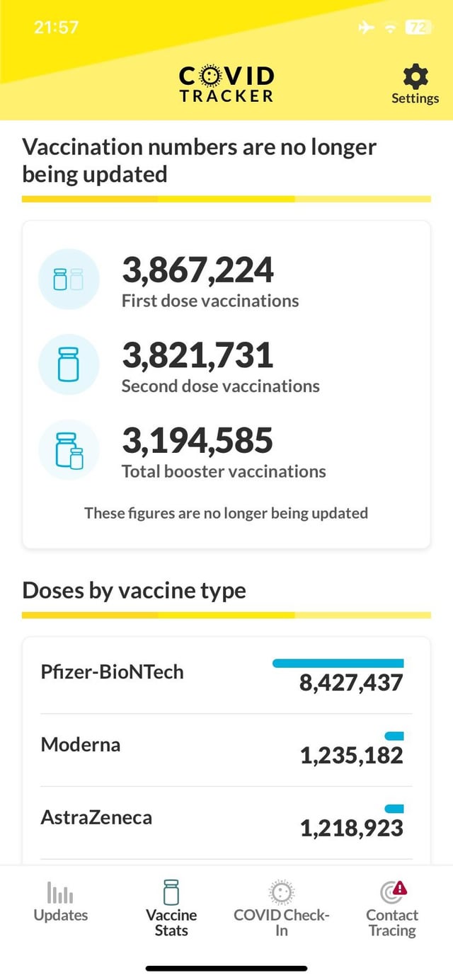Select the Pfizer-BioNTech row
The image size is (453, 980).
tap(226, 676)
